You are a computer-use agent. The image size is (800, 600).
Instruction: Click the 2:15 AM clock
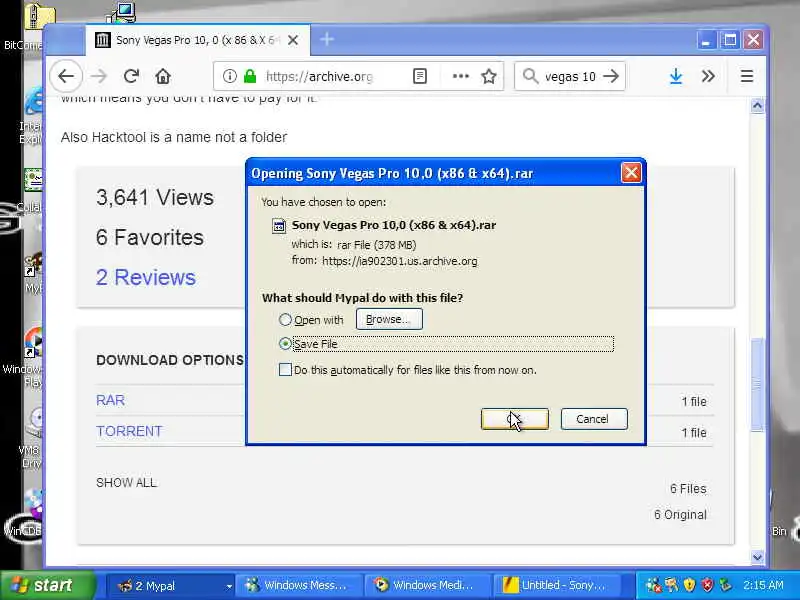click(763, 585)
